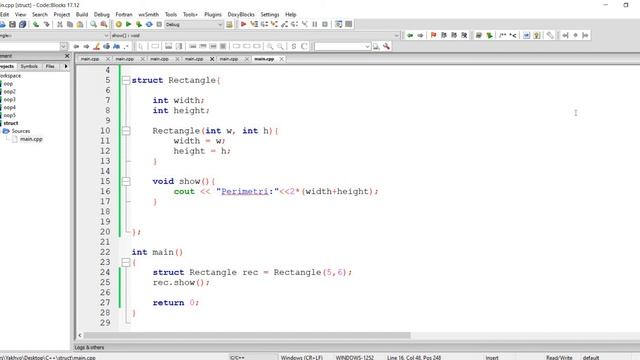
Task: Build the project with the gear icon
Action: click(x=118, y=24)
